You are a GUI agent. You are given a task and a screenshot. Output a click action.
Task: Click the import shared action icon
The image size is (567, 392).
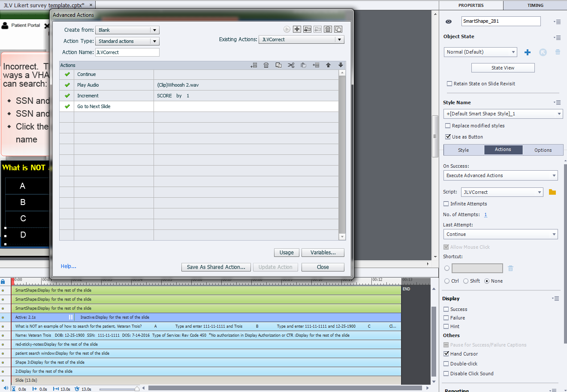click(x=307, y=29)
